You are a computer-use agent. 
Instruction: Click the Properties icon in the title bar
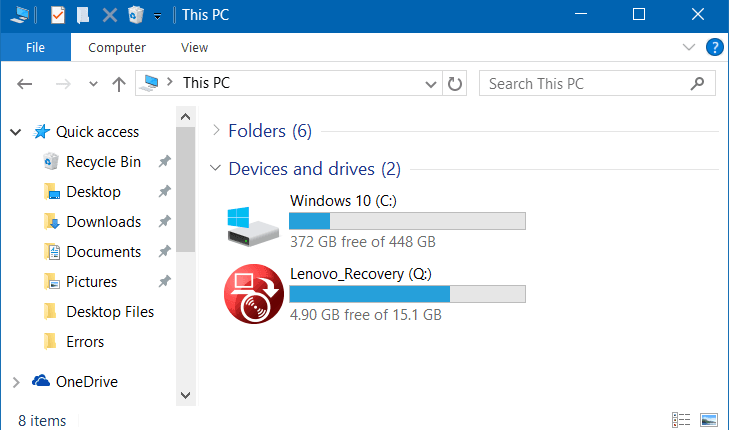pyautogui.click(x=58, y=15)
